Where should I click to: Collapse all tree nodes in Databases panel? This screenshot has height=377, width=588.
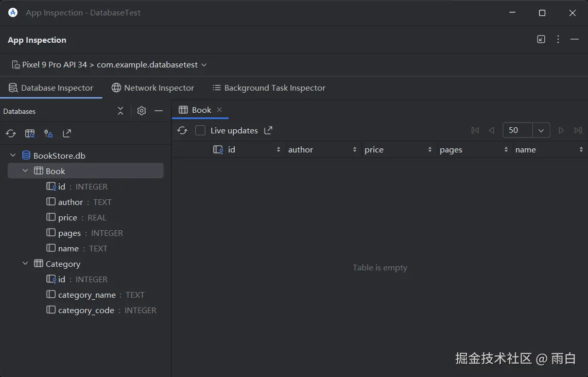[x=120, y=111]
